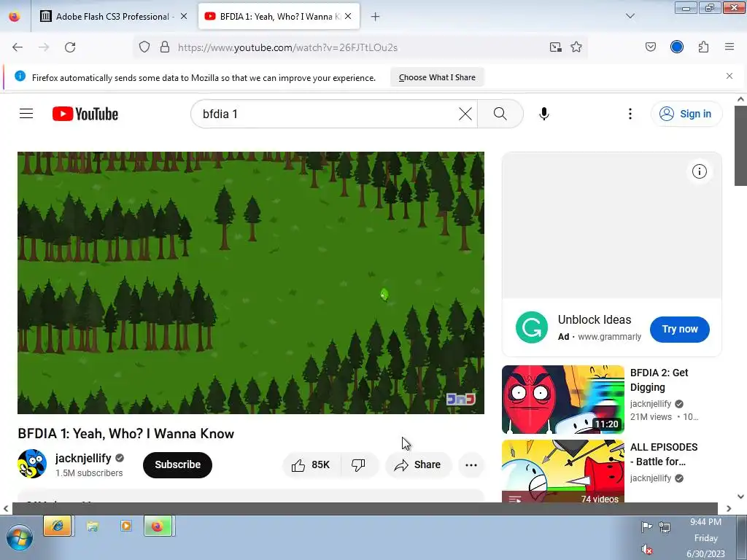This screenshot has height=560, width=747.
Task: Open new browser tab with plus
Action: click(x=376, y=17)
